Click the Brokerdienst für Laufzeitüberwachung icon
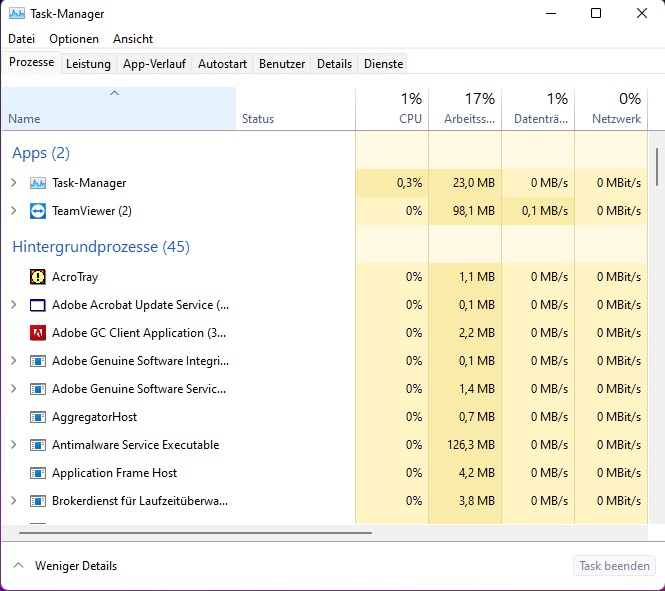The image size is (665, 591). [38, 501]
